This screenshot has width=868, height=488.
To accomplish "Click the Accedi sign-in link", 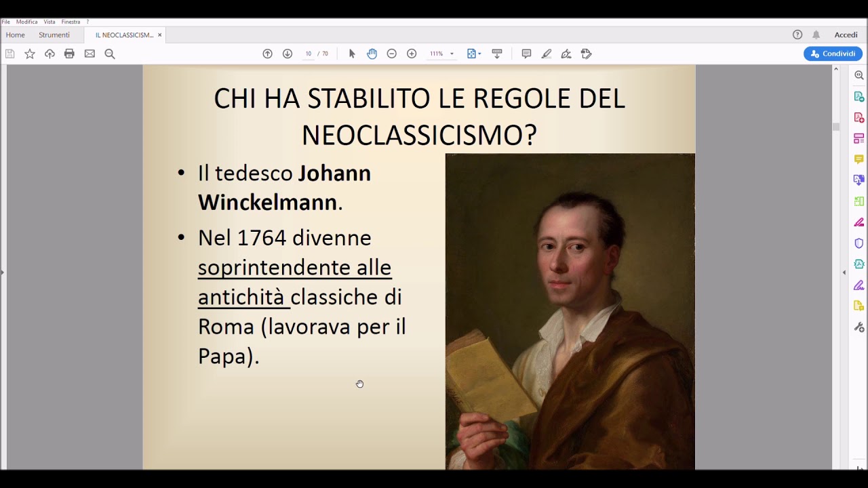I will point(846,35).
